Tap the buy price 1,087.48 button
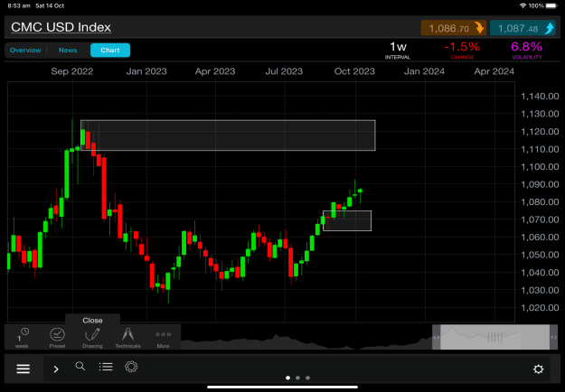The image size is (565, 392). tap(523, 28)
